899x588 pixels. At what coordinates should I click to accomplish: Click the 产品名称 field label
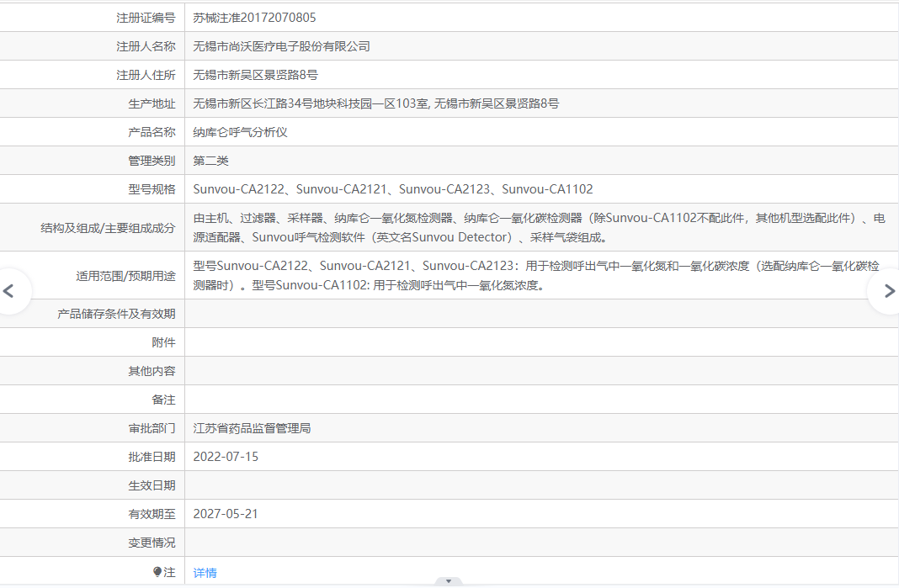(152, 132)
